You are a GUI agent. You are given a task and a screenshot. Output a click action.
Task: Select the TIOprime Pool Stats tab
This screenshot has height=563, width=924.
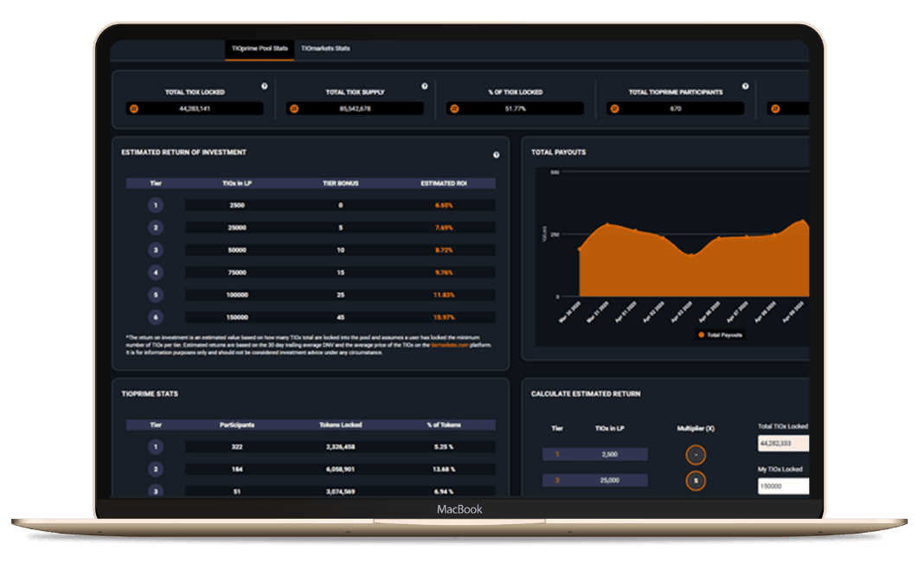pos(259,48)
